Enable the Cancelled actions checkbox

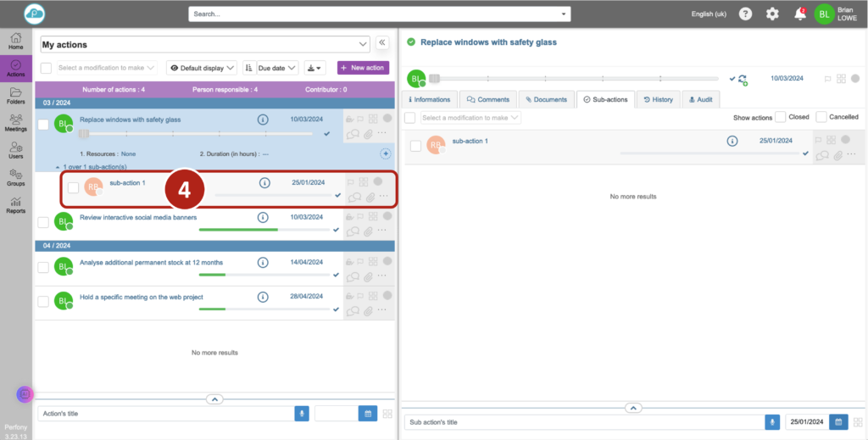tap(821, 117)
